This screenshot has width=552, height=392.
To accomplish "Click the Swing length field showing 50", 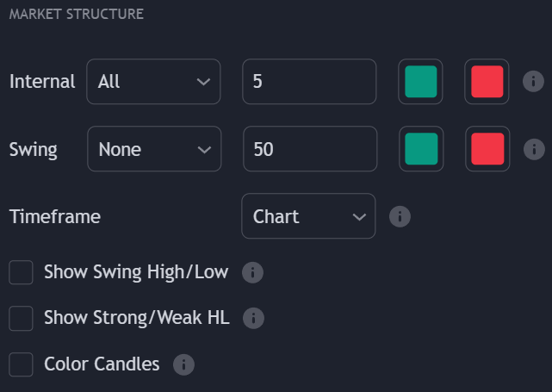I will (309, 149).
